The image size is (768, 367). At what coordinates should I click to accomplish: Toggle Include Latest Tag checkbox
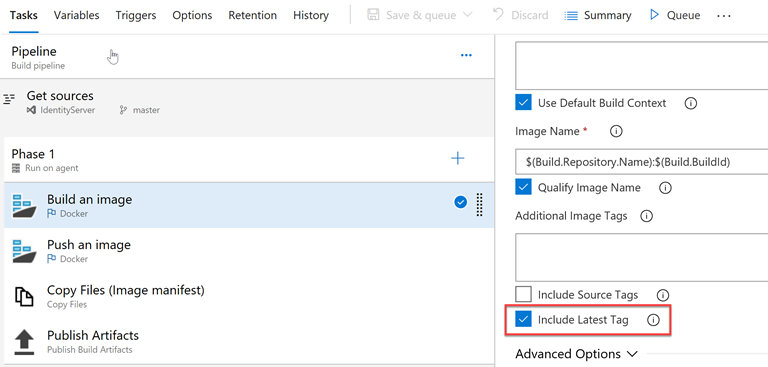(523, 319)
